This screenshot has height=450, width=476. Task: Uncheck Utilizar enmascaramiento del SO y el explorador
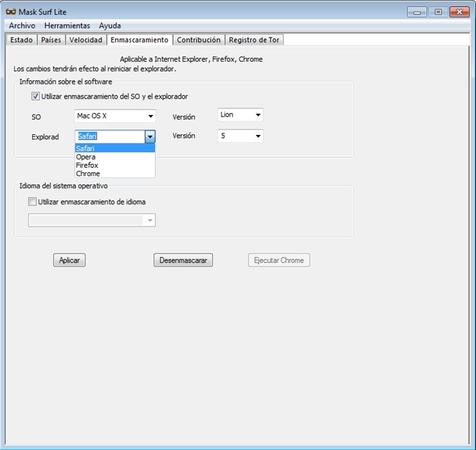click(x=35, y=96)
